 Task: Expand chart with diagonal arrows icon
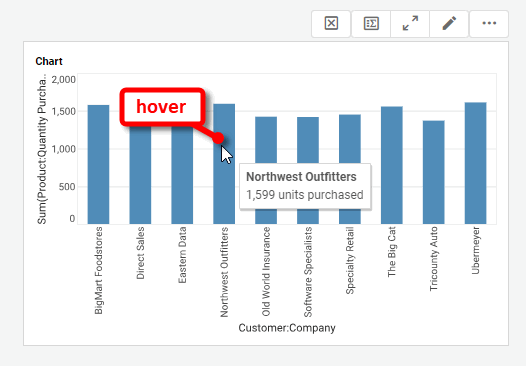coord(410,23)
